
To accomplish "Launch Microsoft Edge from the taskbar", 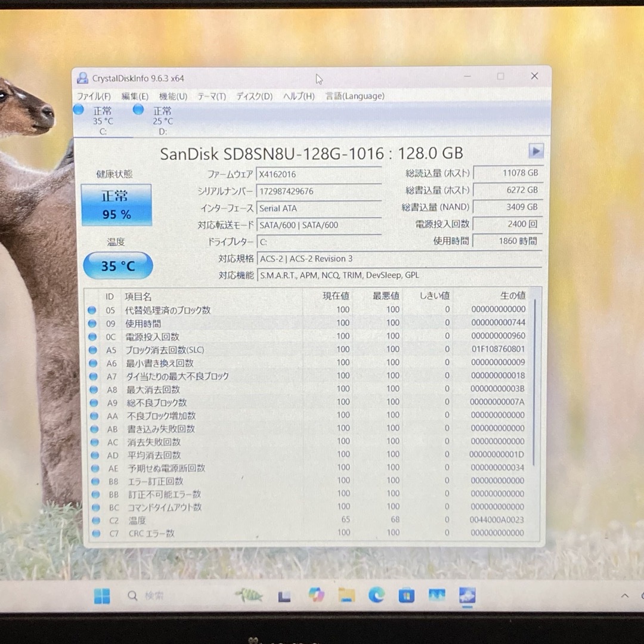I will [376, 595].
